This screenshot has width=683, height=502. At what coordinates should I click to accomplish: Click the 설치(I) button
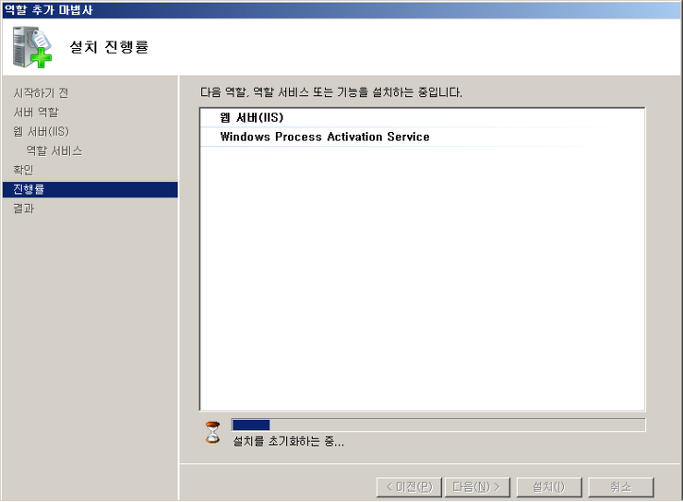(x=549, y=487)
